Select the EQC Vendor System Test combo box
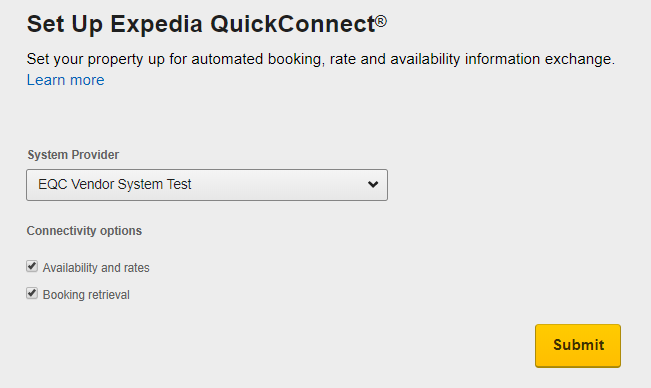Screen dimensions: 651x388 pyautogui.click(x=207, y=185)
